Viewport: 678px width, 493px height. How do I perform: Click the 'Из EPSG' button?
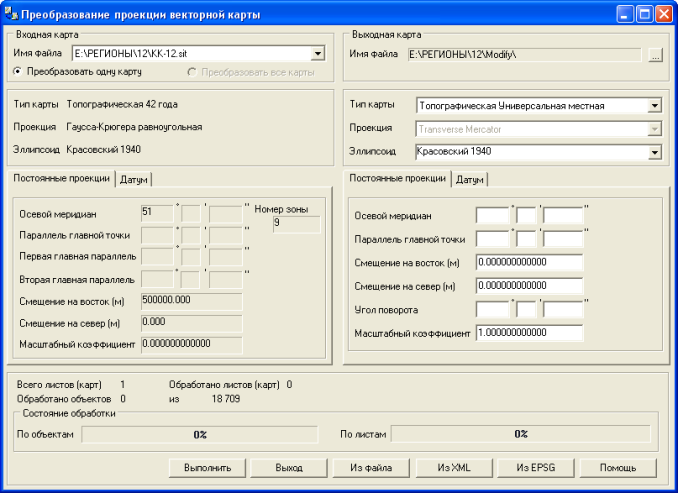[535, 467]
